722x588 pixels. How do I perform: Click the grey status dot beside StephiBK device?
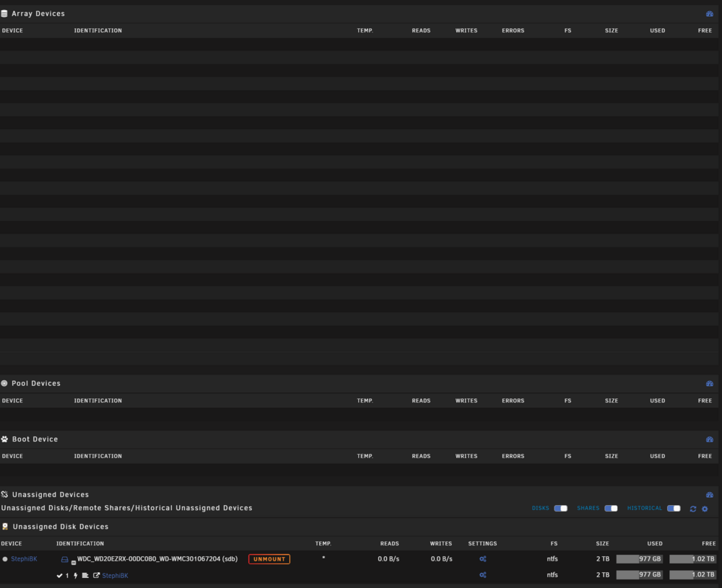click(5, 559)
